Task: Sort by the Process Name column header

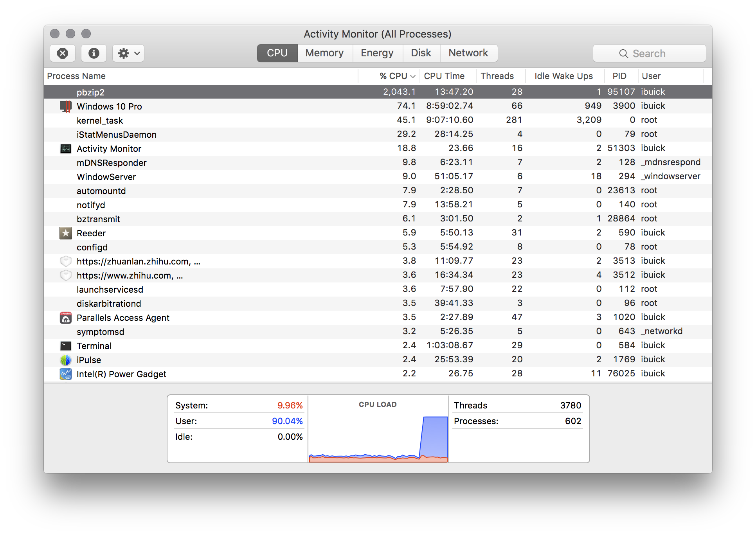Action: pyautogui.click(x=201, y=76)
